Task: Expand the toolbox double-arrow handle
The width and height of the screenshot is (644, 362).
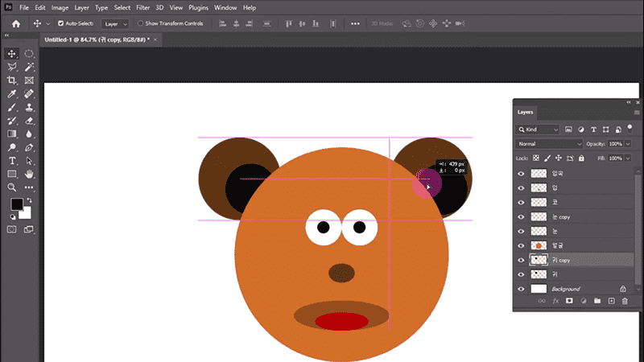Action: (x=6, y=35)
